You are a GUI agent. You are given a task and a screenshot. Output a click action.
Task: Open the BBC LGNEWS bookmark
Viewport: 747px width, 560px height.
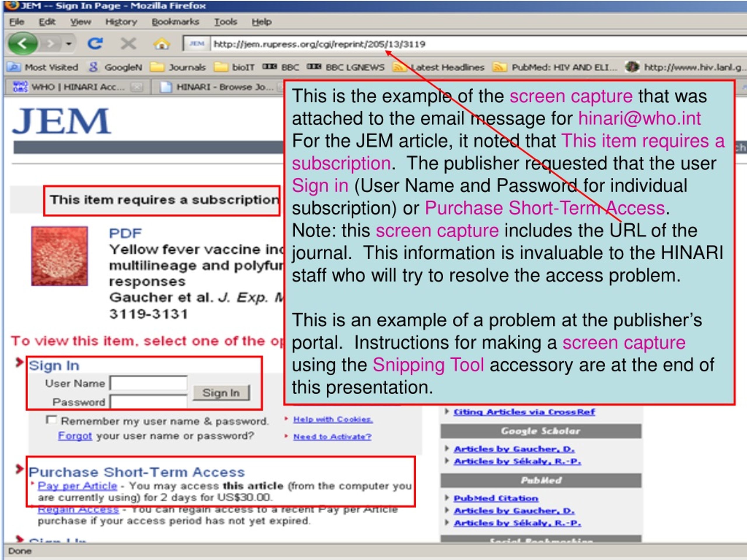[345, 67]
